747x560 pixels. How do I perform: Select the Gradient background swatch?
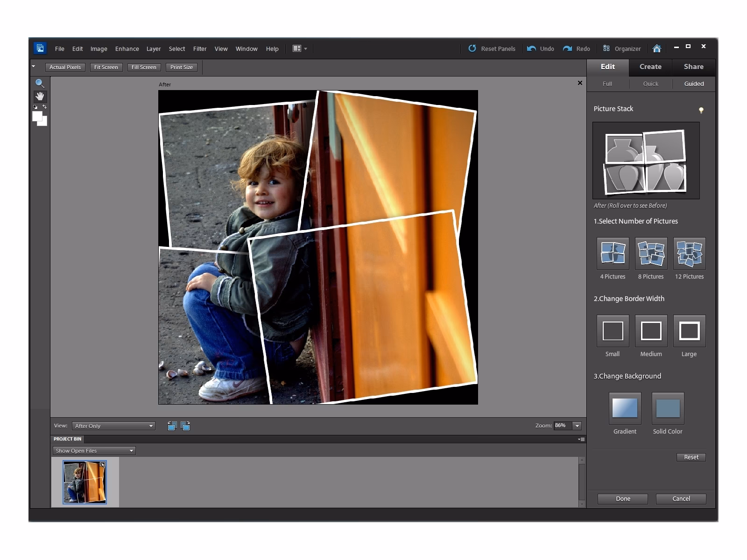click(624, 407)
